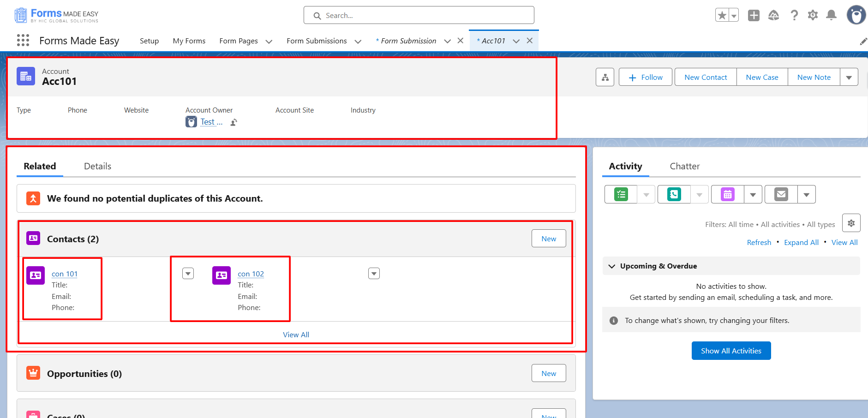Open the Setup gear icon
The width and height of the screenshot is (868, 418).
pyautogui.click(x=813, y=15)
